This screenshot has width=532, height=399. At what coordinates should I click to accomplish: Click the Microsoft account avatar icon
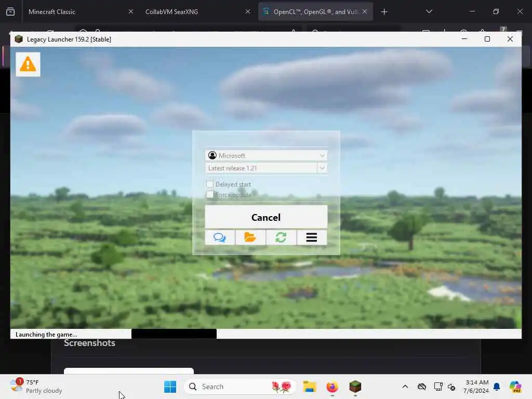click(x=212, y=155)
